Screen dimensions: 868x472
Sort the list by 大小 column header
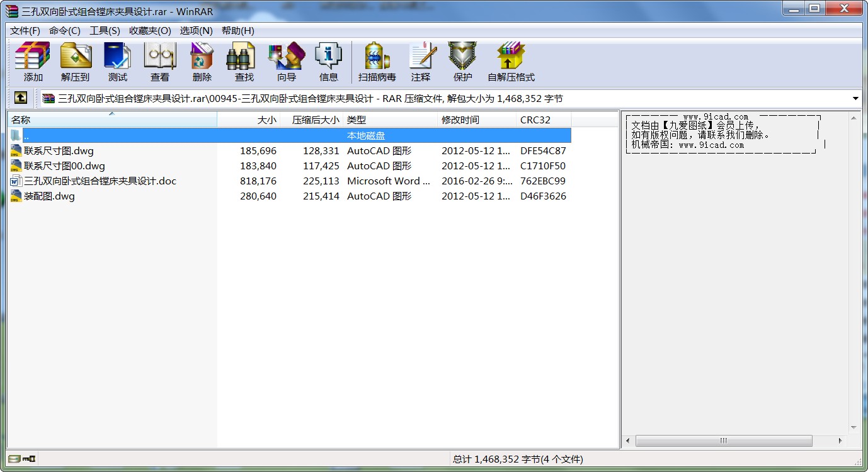[249, 120]
